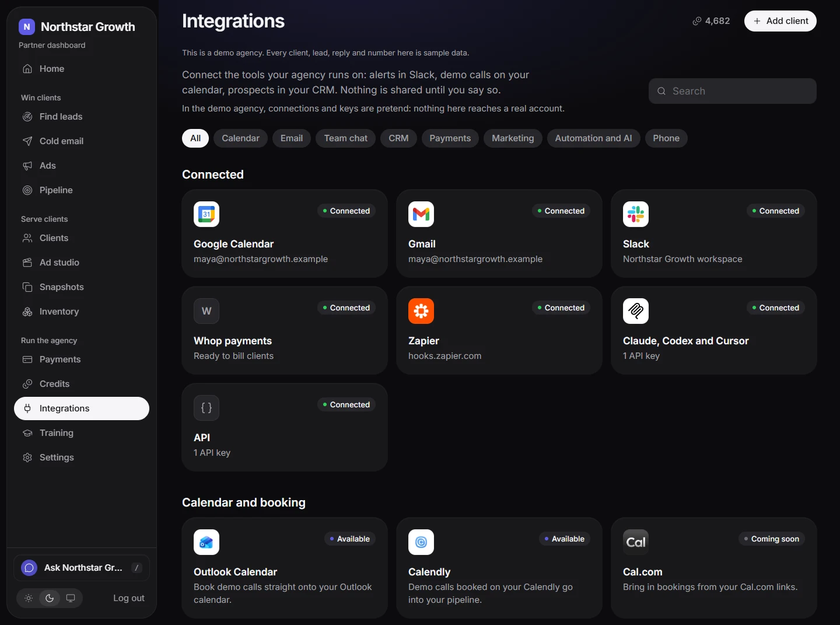The image size is (840, 625).
Task: Select the All filter tab
Action: [x=195, y=138]
